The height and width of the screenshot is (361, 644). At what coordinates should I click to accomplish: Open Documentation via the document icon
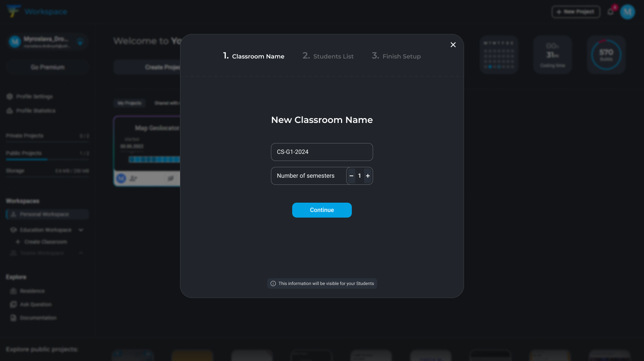(x=13, y=318)
